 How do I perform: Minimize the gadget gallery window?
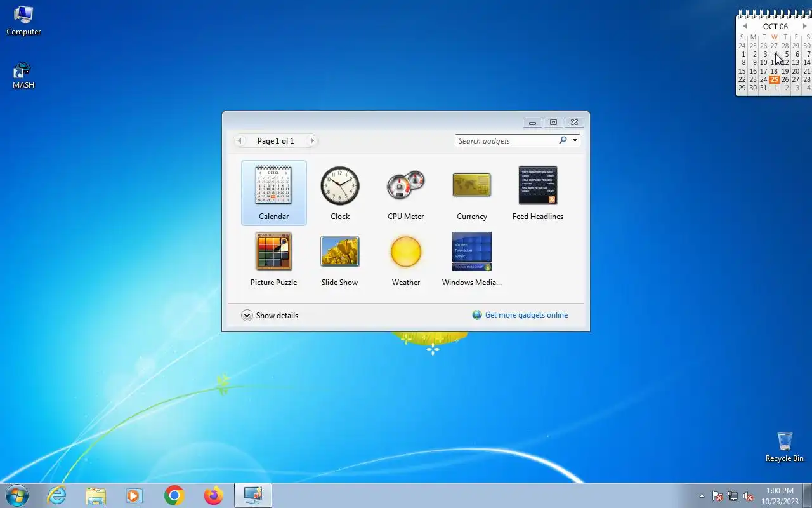532,123
